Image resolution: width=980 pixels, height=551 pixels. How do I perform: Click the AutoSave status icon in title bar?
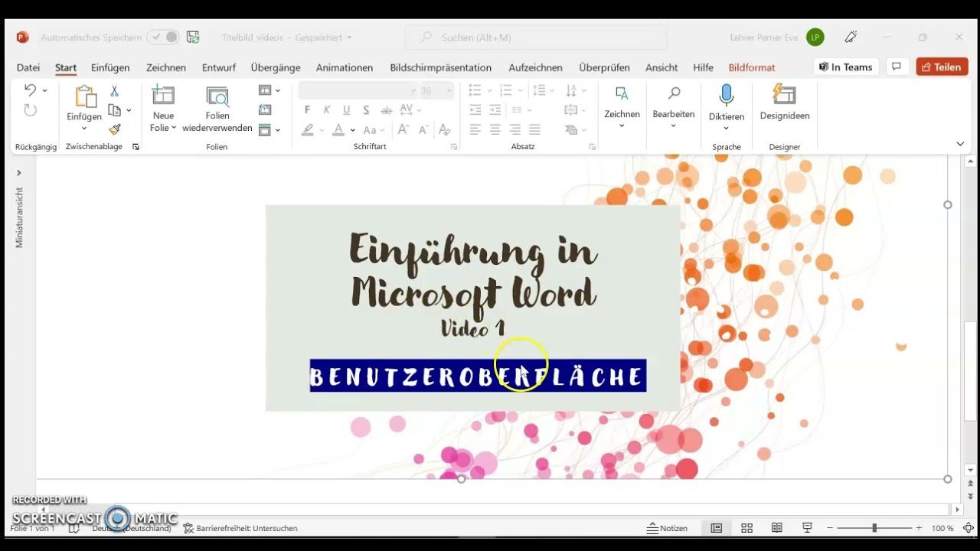[x=193, y=37]
